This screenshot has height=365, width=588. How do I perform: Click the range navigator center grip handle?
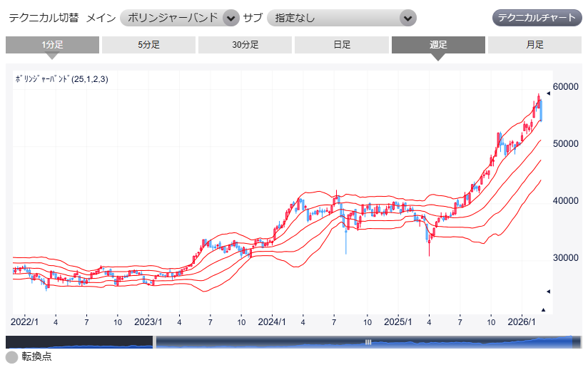tap(368, 341)
